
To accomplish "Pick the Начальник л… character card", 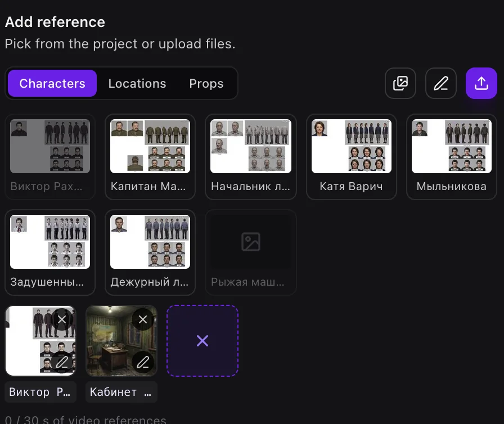I will tap(251, 157).
